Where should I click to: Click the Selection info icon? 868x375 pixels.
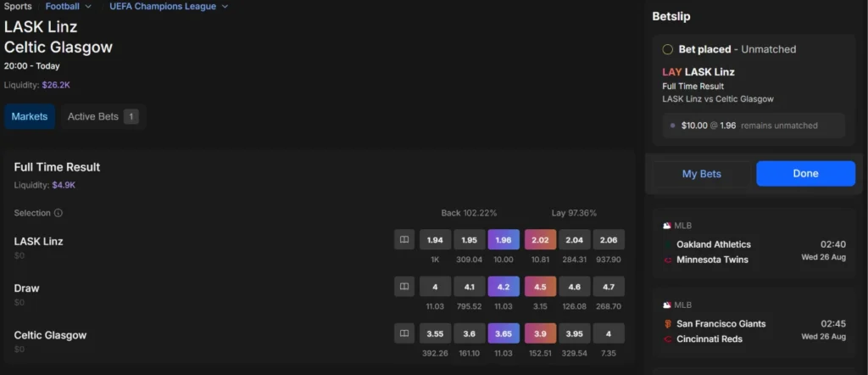coord(58,213)
